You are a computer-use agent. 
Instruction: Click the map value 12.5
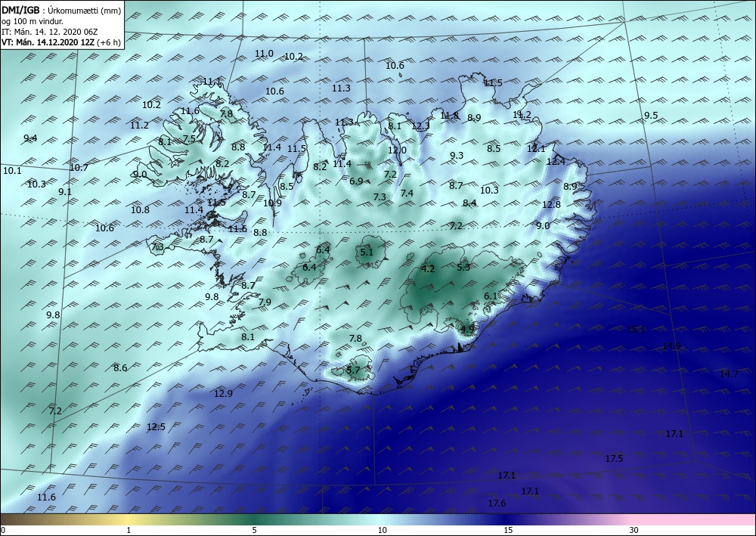point(156,427)
